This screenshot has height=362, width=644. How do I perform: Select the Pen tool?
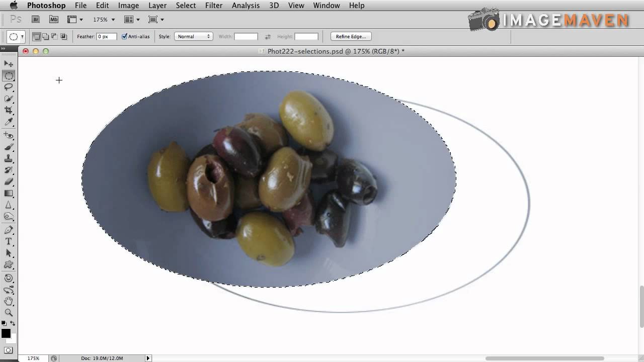[9, 230]
